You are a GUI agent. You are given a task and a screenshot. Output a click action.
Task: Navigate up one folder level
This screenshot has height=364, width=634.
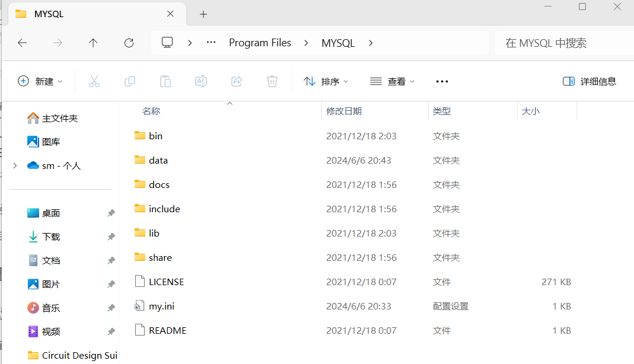point(93,43)
